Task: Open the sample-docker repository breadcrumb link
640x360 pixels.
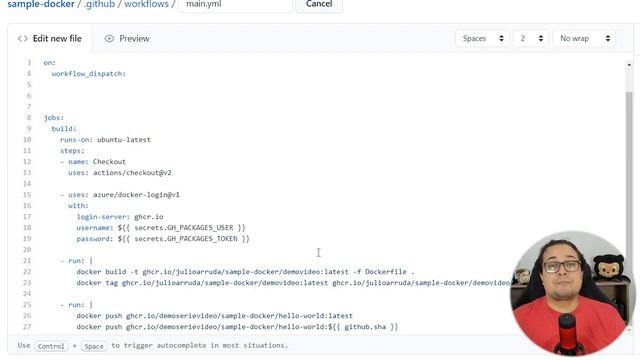Action: click(x=41, y=4)
